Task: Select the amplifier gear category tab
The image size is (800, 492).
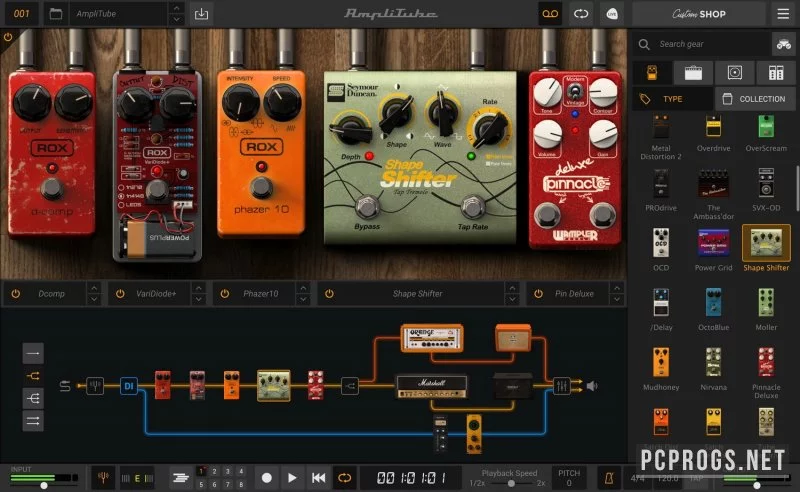Action: pos(693,72)
